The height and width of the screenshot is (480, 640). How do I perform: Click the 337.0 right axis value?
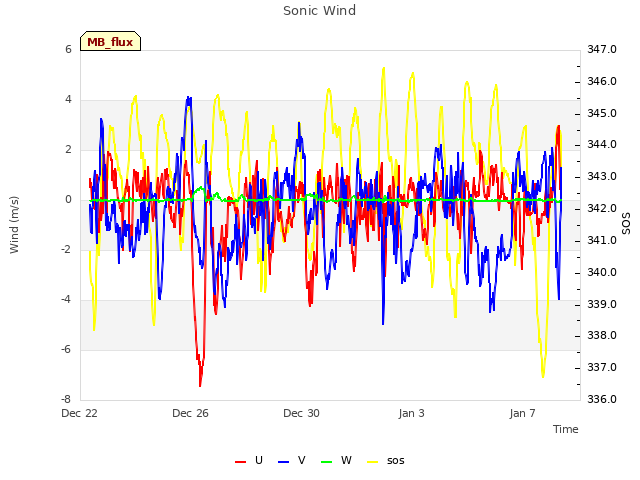[602, 367]
